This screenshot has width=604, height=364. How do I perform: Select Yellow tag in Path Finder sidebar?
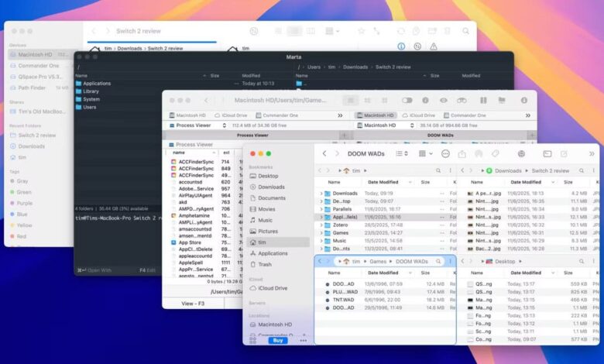click(x=24, y=225)
